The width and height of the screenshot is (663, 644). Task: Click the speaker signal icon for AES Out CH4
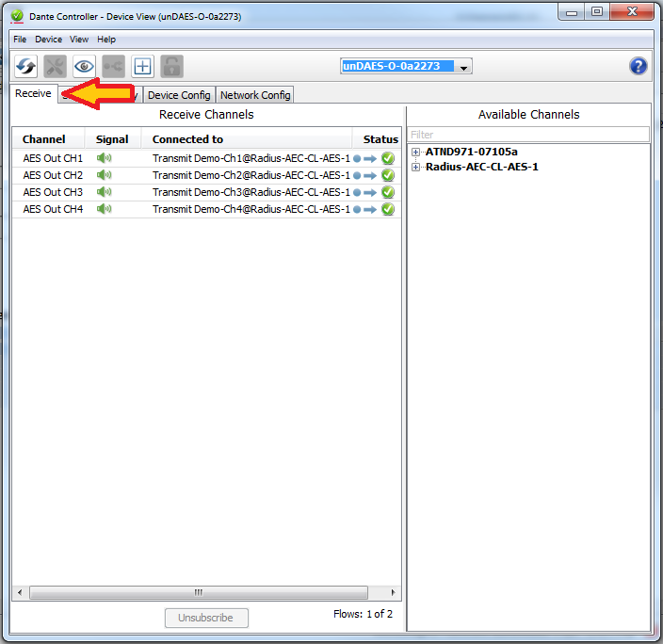coord(104,209)
